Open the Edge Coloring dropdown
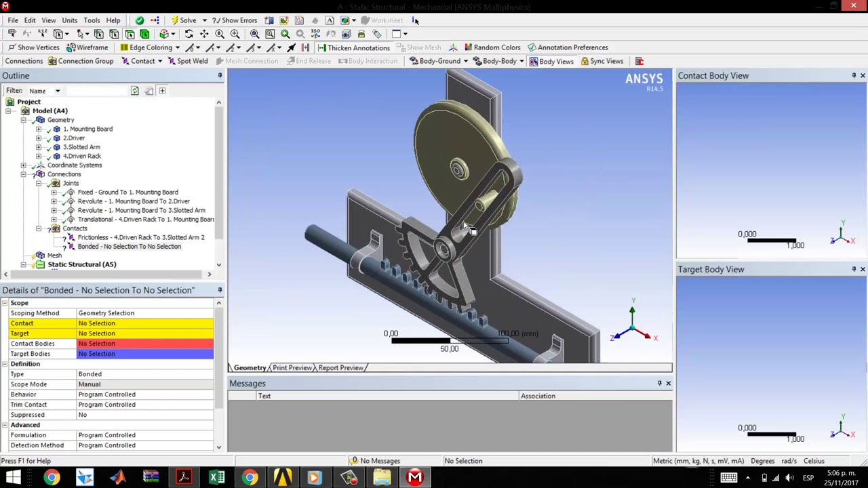This screenshot has width=868, height=488. tap(177, 47)
